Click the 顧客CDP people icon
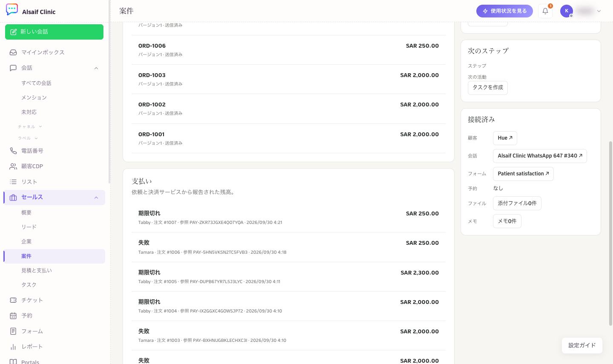Viewport: 613px width, 364px height. point(13,166)
